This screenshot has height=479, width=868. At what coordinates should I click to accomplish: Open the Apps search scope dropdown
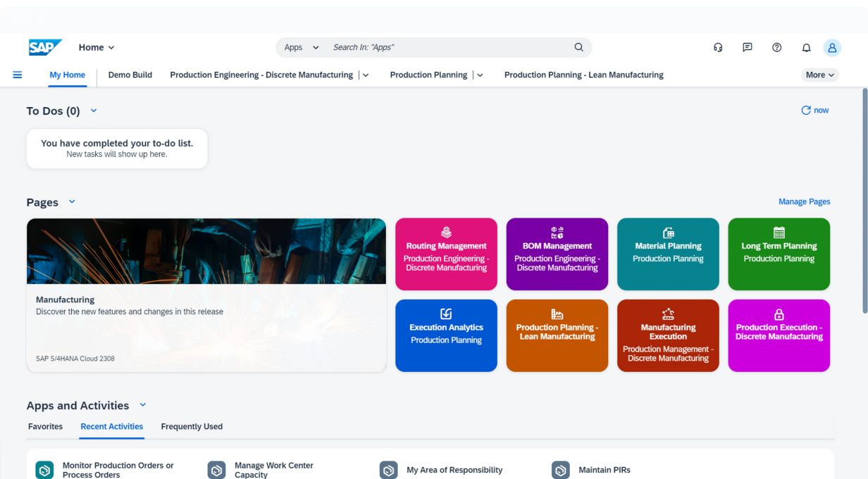click(x=302, y=47)
